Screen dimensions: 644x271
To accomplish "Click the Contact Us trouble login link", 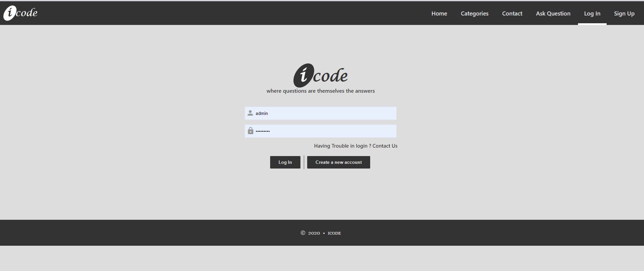I will pyautogui.click(x=385, y=146).
